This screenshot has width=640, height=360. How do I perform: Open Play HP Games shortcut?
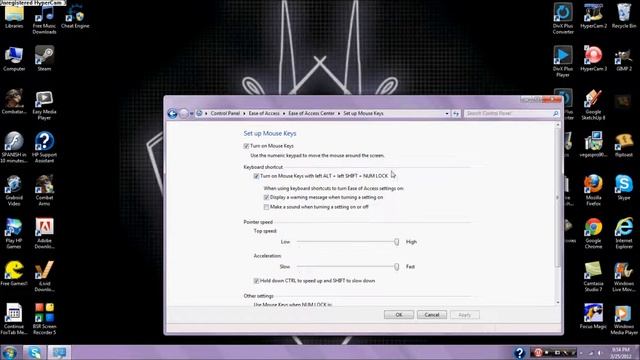pos(14,233)
